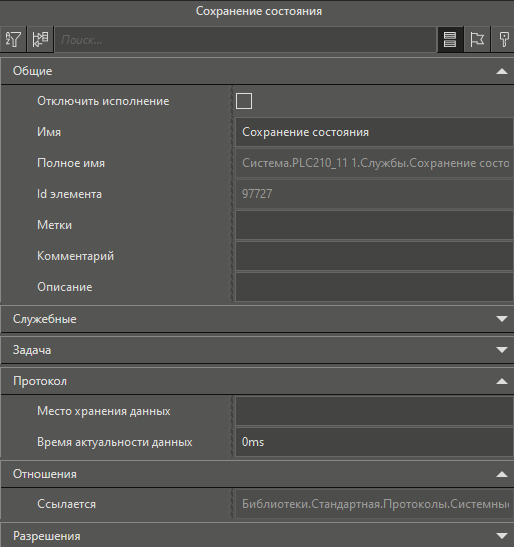Viewport: 514px width, 547px height.
Task: Collapse the Протокол section
Action: pyautogui.click(x=257, y=381)
